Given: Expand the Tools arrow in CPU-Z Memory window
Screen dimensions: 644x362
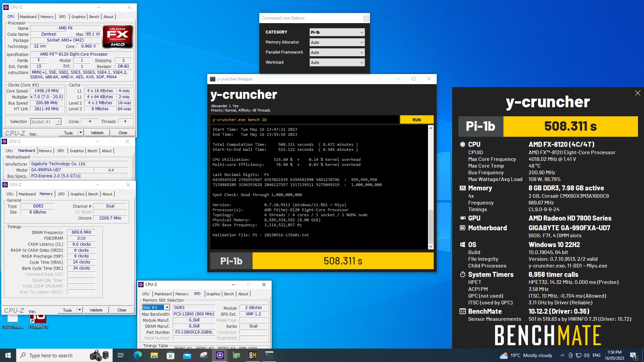Looking at the screenshot, I should [79, 310].
